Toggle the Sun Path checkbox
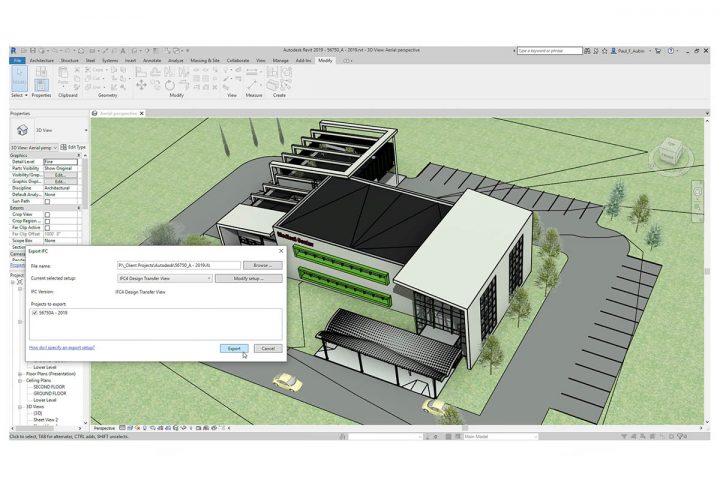Screen dimensions: 720x480 click(47, 200)
